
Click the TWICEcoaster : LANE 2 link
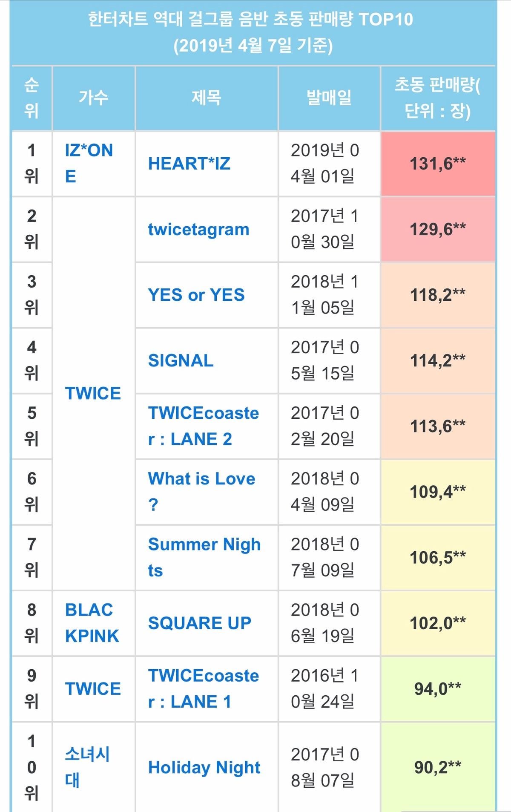pyautogui.click(x=203, y=414)
